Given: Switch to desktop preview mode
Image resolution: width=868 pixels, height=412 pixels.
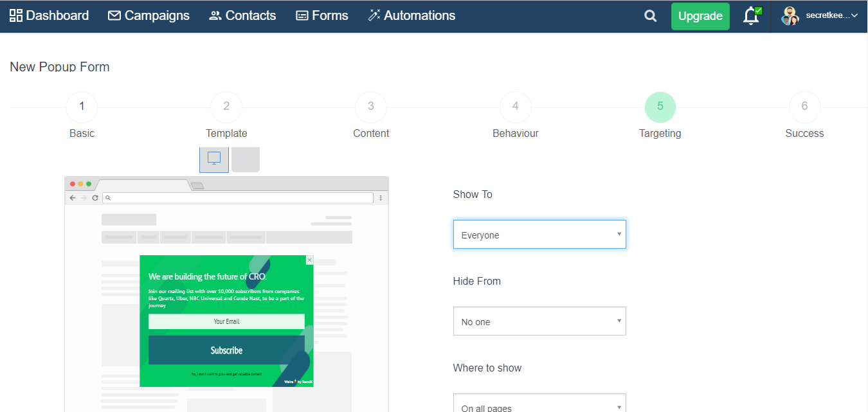Looking at the screenshot, I should [214, 159].
